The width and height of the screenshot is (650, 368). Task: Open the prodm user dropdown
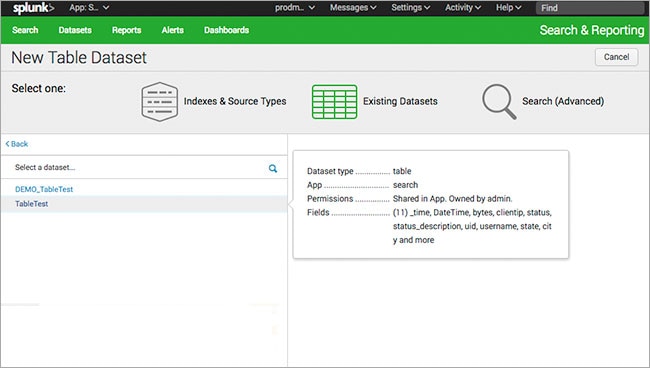[295, 7]
